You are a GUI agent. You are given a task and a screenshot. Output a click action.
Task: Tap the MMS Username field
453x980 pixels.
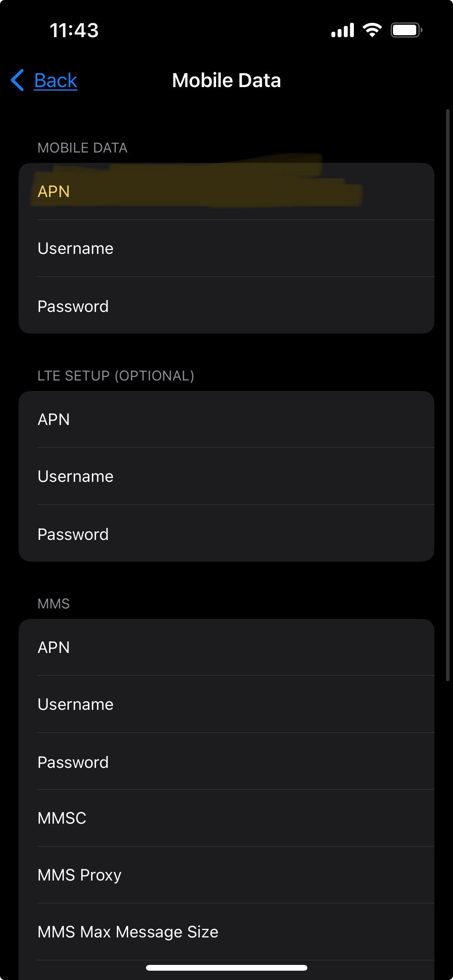[x=226, y=704]
